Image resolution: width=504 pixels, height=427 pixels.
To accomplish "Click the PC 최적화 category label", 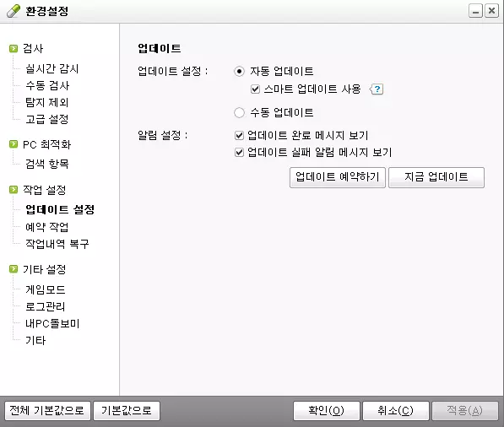I will [47, 144].
